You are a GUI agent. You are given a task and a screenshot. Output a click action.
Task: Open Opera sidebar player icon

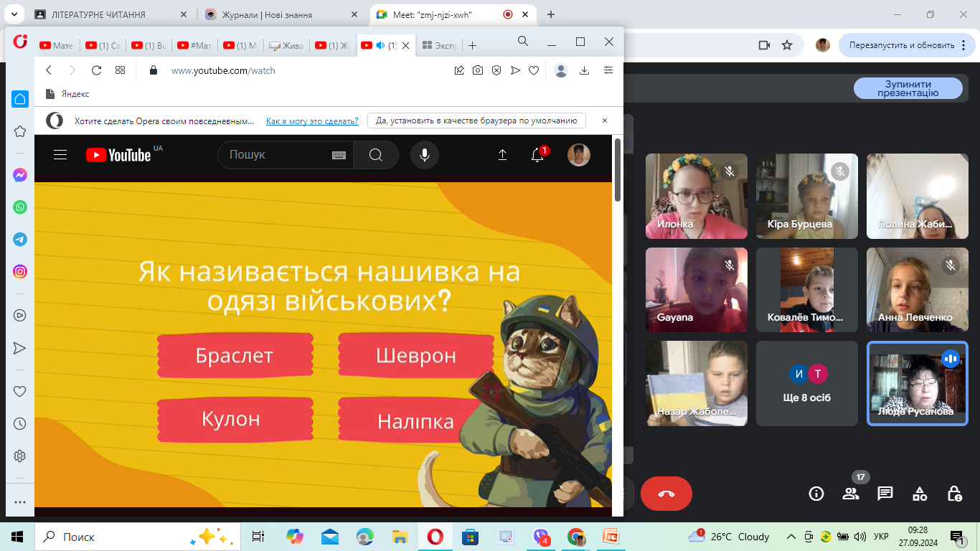click(20, 315)
